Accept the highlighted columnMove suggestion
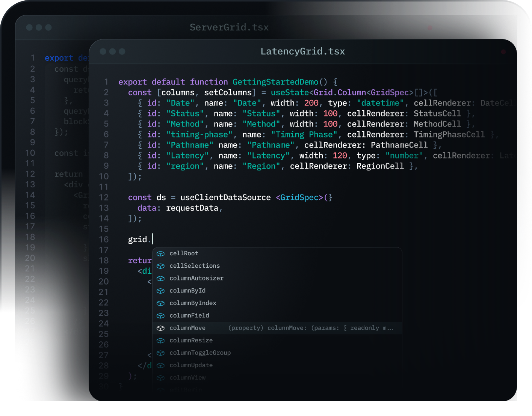 [x=277, y=328]
